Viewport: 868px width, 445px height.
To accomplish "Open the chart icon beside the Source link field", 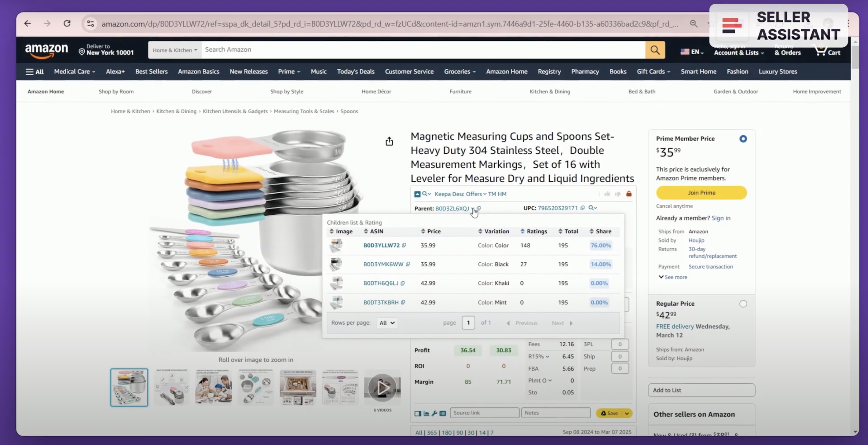I will click(426, 413).
